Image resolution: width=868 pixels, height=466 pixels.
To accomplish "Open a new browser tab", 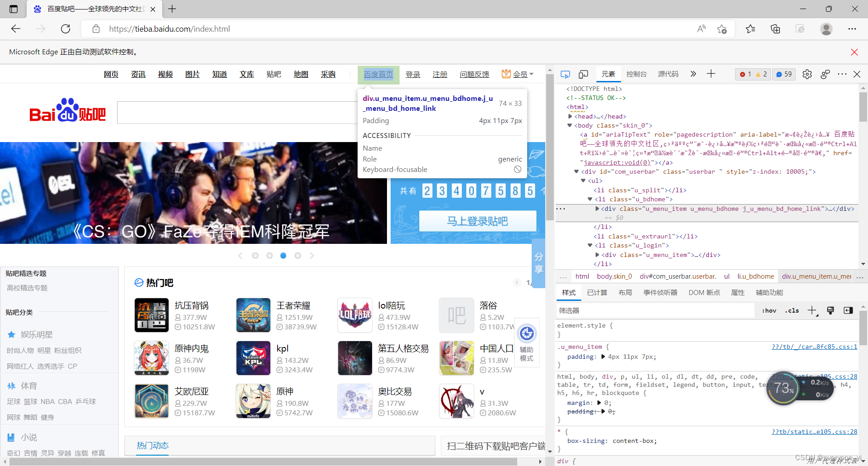I will [172, 9].
